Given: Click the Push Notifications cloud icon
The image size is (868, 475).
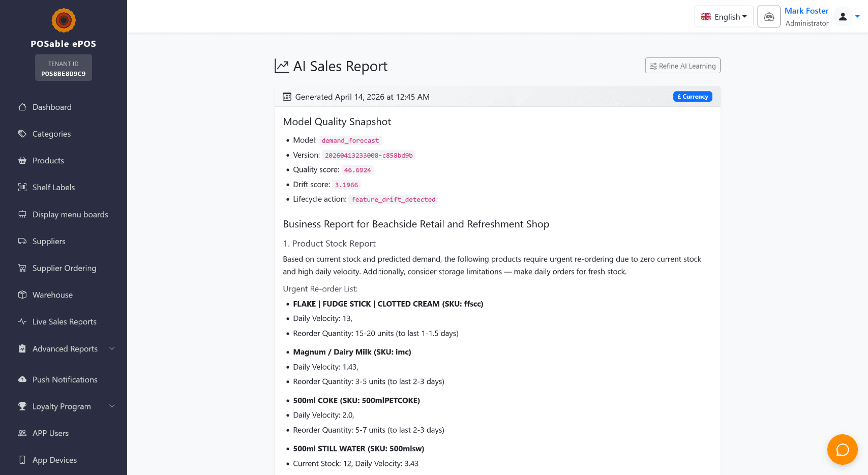Looking at the screenshot, I should 22,379.
